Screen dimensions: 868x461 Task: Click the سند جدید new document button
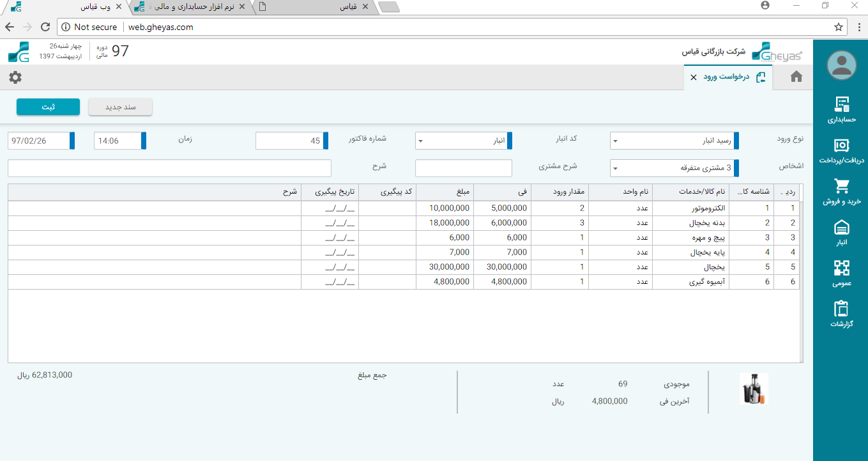click(x=120, y=107)
